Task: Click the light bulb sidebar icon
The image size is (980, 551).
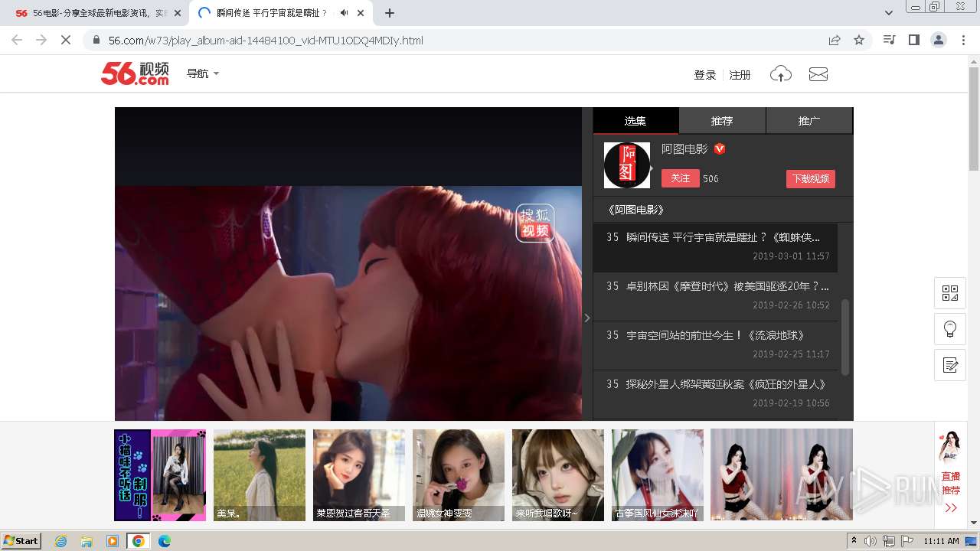Action: click(x=950, y=329)
